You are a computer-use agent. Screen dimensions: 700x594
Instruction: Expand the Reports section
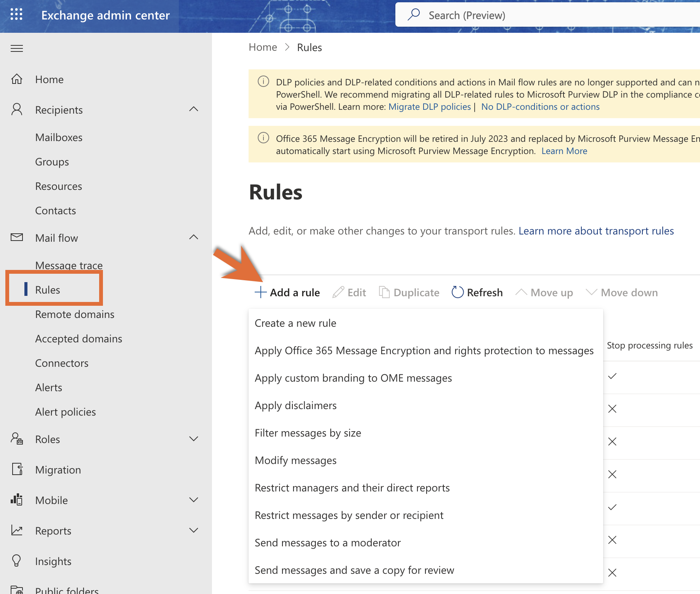194,530
